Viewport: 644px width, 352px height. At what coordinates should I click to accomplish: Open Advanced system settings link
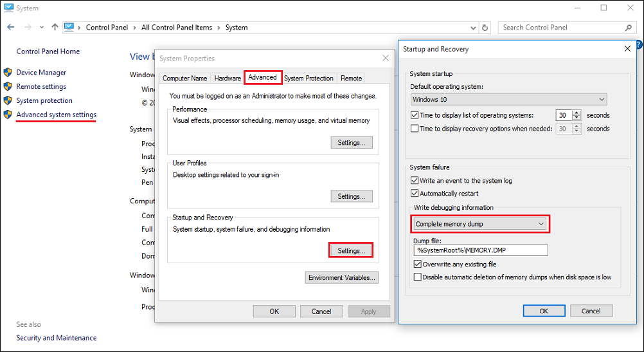57,115
